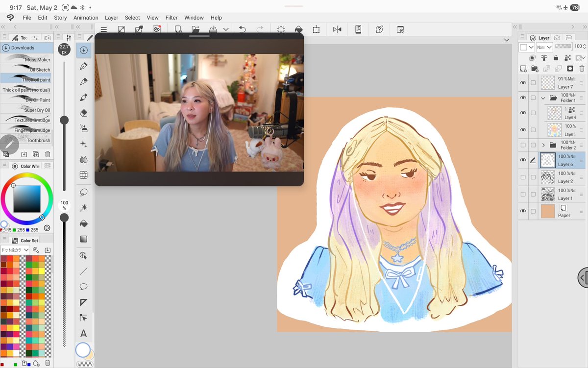Hide Layer 7 using its eye icon
The height and width of the screenshot is (368, 588).
coord(523,83)
